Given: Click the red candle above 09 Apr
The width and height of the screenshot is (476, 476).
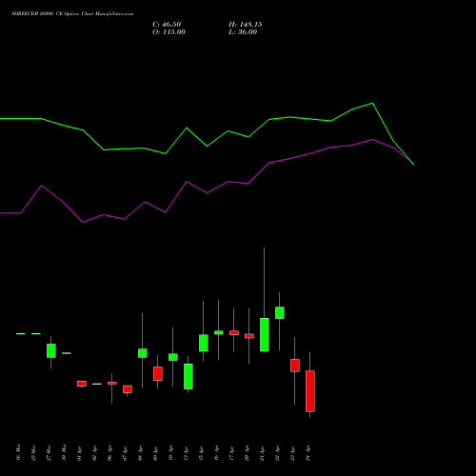Looking at the screenshot, I should click(158, 373).
